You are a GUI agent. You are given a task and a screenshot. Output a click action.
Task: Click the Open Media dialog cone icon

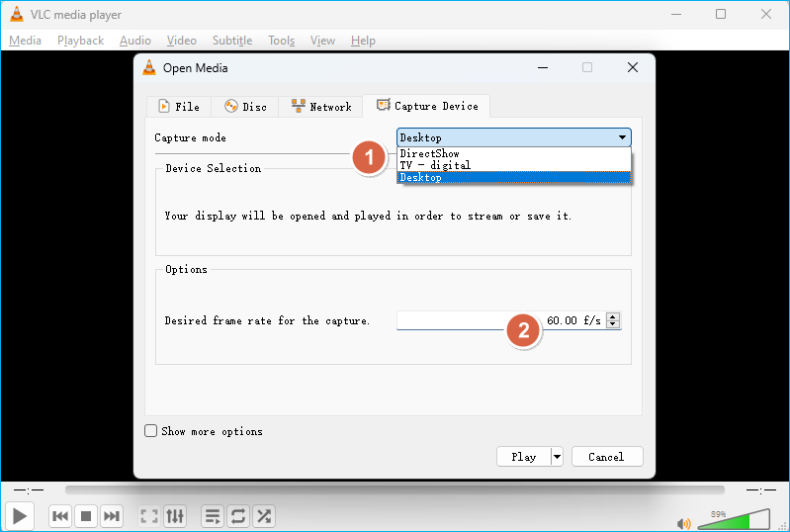point(149,67)
